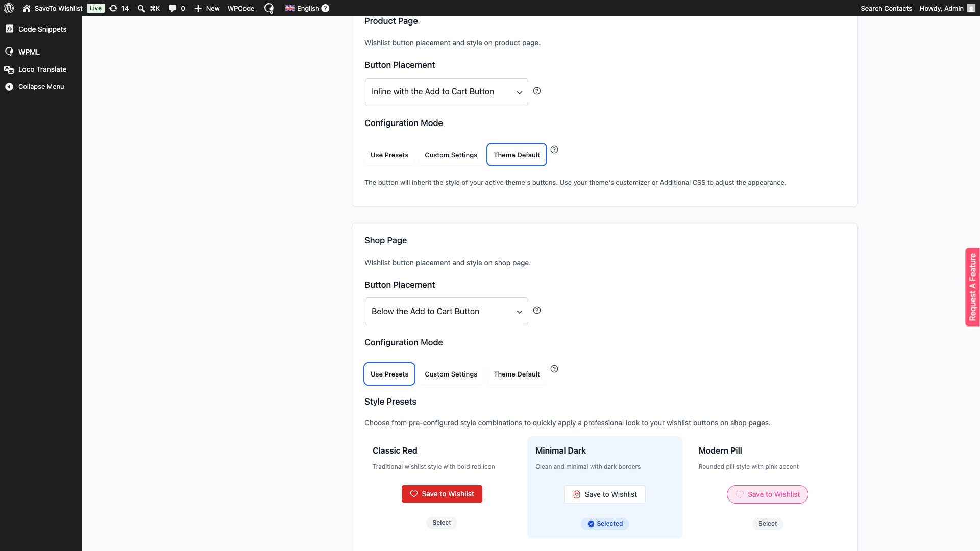The image size is (980, 551).
Task: Select the Modern Pill preset
Action: click(767, 524)
